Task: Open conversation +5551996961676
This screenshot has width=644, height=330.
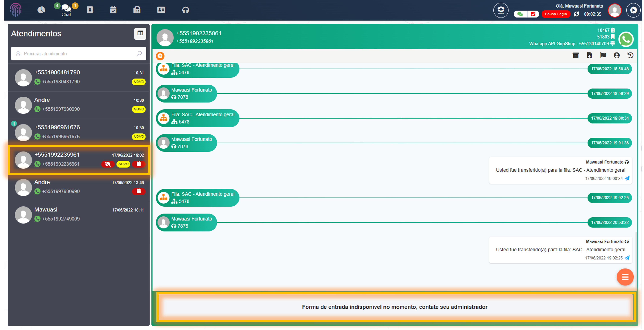Action: 78,132
